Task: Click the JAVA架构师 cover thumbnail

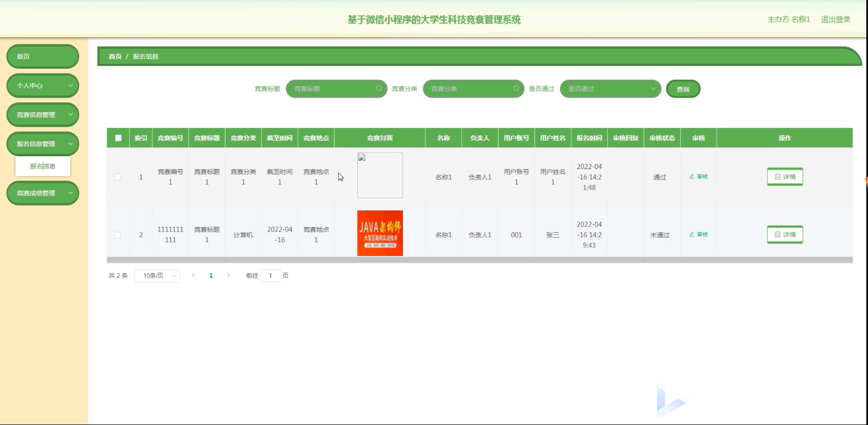Action: click(380, 233)
